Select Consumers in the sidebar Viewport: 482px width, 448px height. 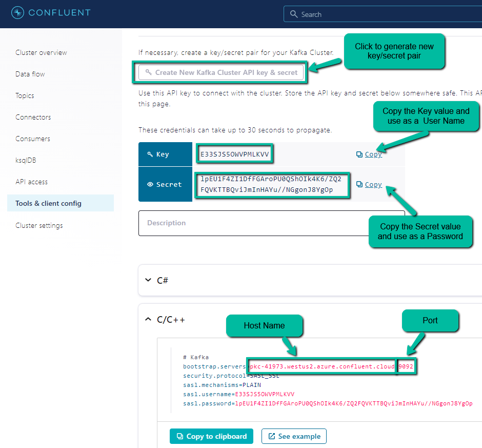tap(33, 139)
